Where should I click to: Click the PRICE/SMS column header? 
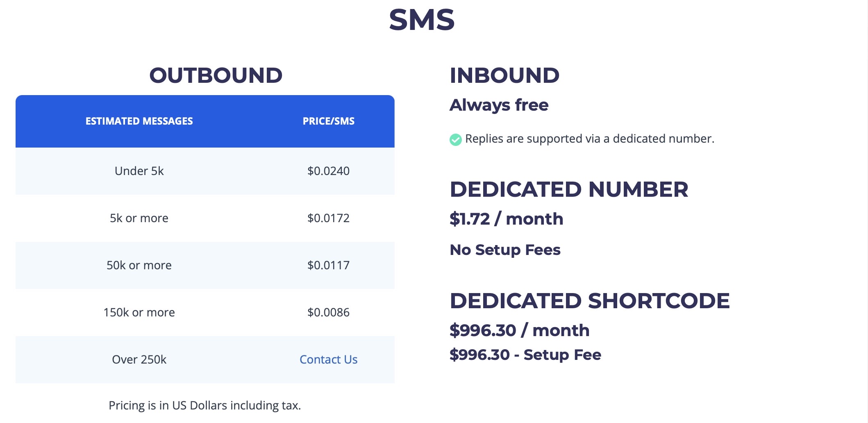tap(328, 121)
